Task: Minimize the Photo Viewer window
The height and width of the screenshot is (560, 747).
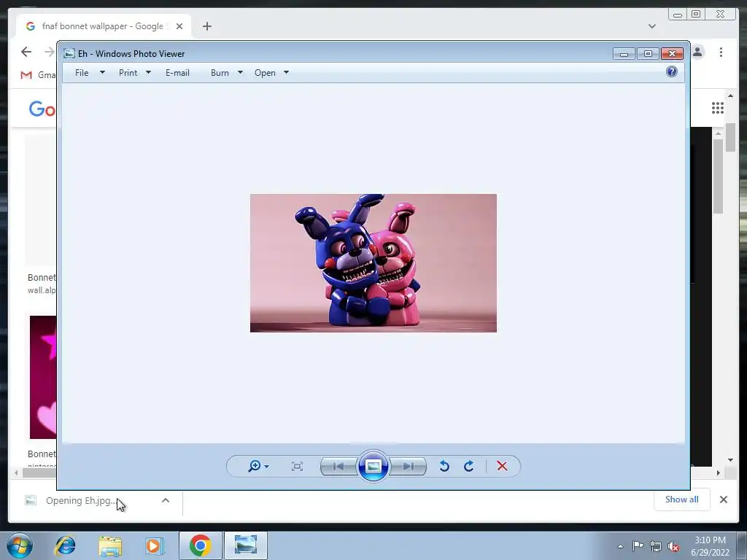Action: [x=624, y=54]
